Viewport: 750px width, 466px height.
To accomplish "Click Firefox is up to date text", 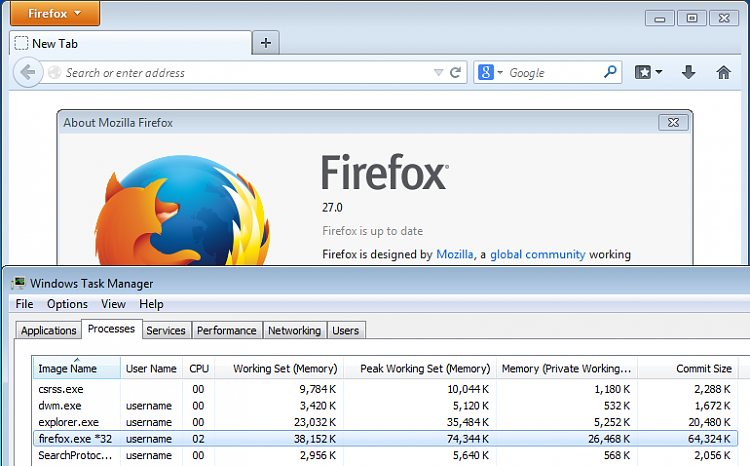I will pyautogui.click(x=373, y=231).
